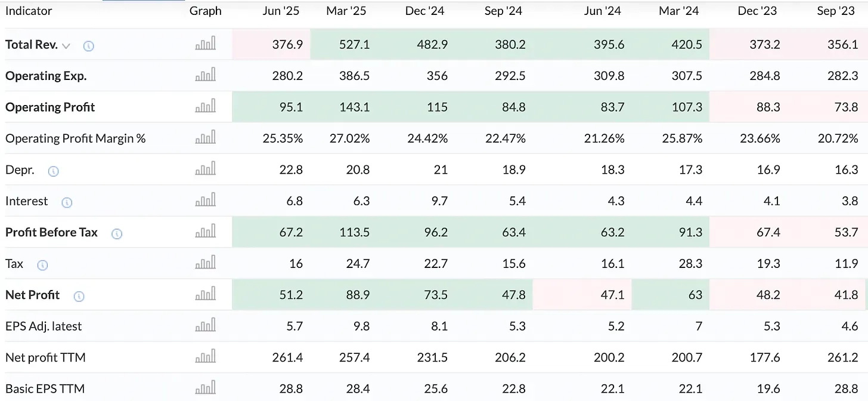Screen dimensions: 868x401
Task: Click info icon beside Net Profit
Action: pyautogui.click(x=79, y=296)
